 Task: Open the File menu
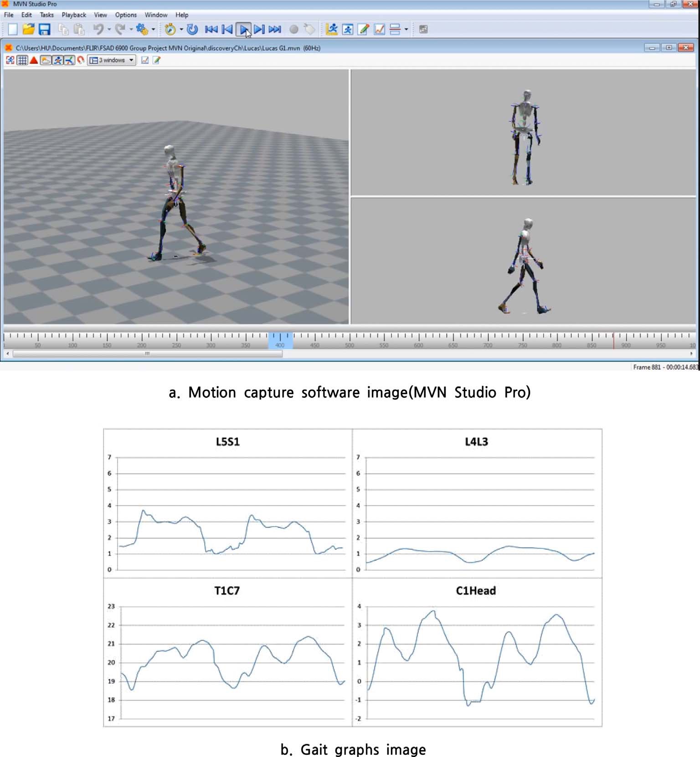pyautogui.click(x=9, y=15)
